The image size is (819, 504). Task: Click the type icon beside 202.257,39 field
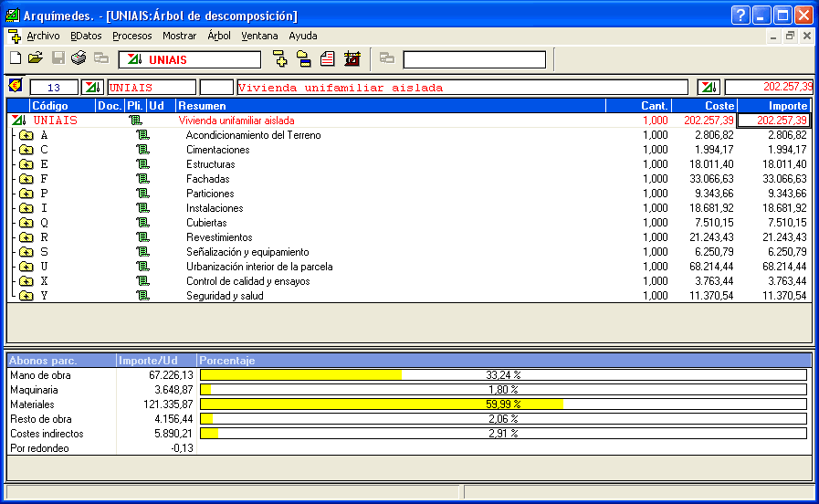[709, 88]
